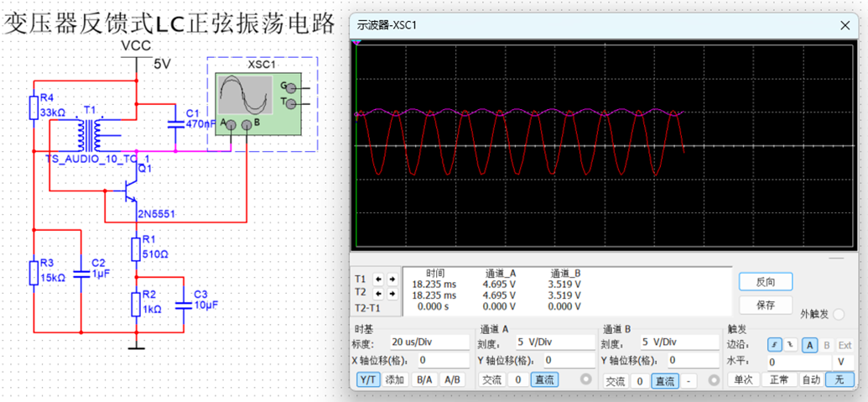Screen dimensions: 868x402
Task: Click the X axis offset field
Action: [444, 360]
